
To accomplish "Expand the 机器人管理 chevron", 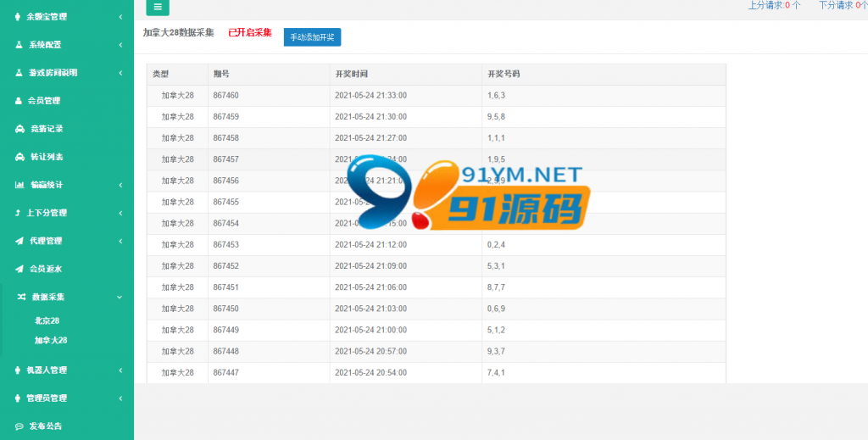I will (x=120, y=370).
